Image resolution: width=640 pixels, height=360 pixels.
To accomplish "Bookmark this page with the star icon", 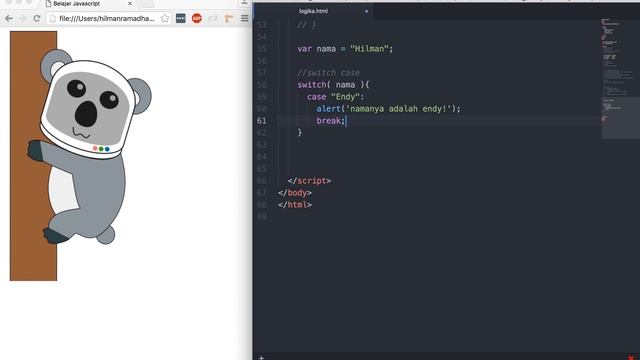I will pyautogui.click(x=164, y=18).
